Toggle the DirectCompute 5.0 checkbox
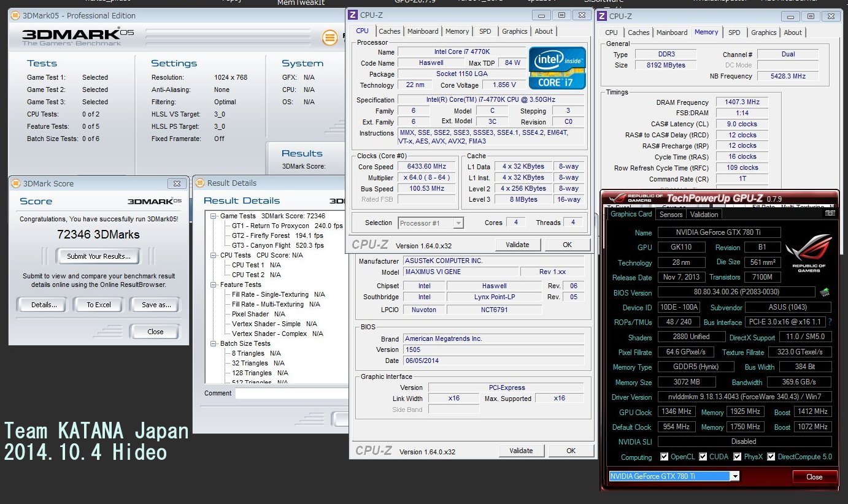This screenshot has height=504, width=848. pos(770,457)
